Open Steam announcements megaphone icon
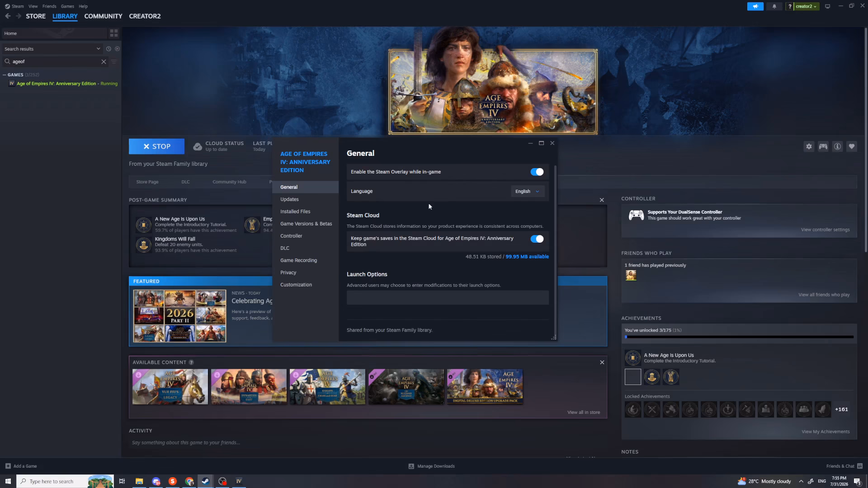Screen dimensions: 868x488 755,6
